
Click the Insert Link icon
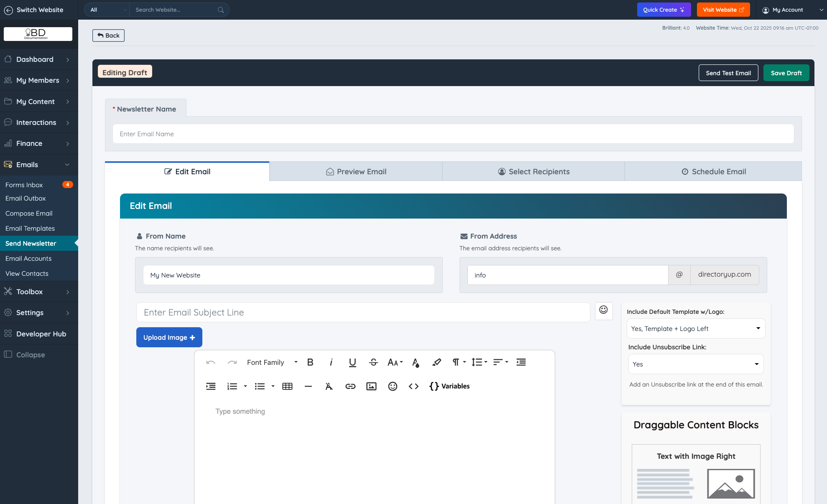tap(350, 386)
